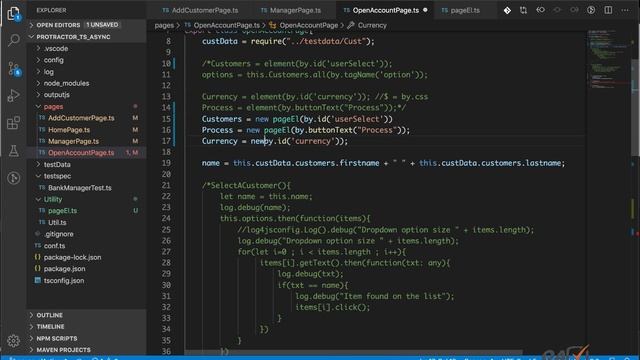Click the minimap code overview
Screen dimensions: 640x360
pyautogui.click(x=608, y=59)
